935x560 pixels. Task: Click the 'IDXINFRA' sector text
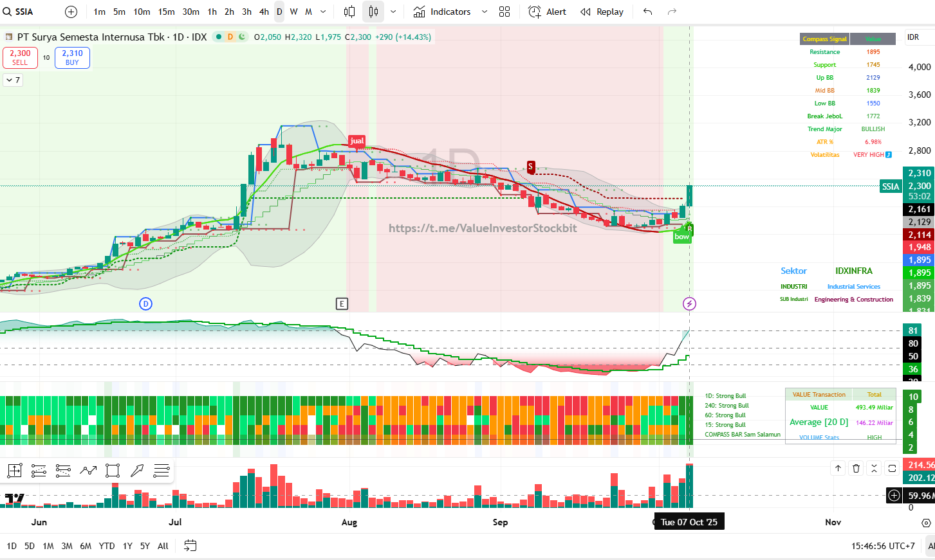[854, 271]
